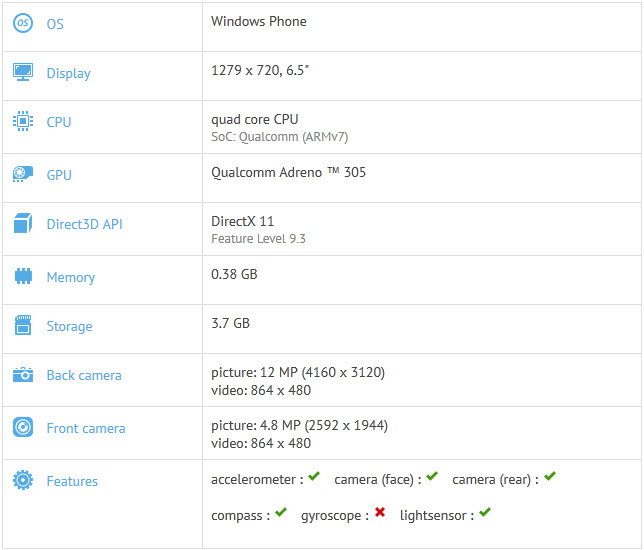
Task: Click the camera (rear) green check mark
Action: coord(550,477)
